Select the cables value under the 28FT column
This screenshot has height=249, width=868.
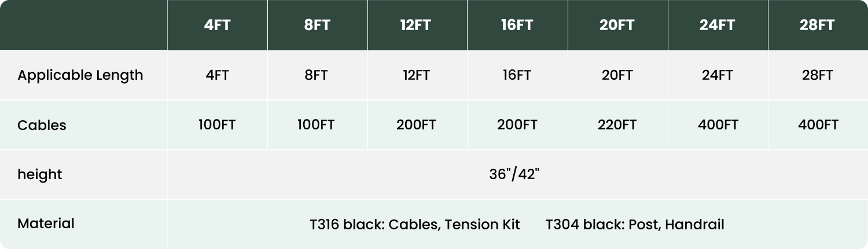pyautogui.click(x=818, y=125)
